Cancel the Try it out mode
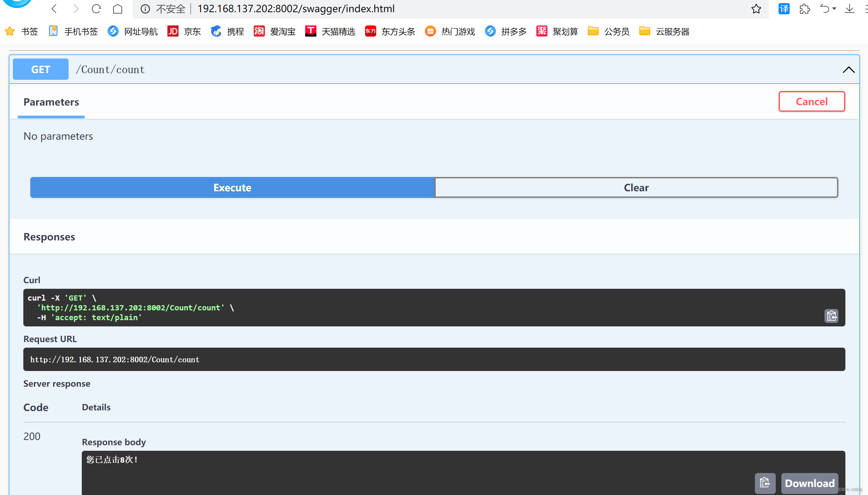 (x=811, y=101)
